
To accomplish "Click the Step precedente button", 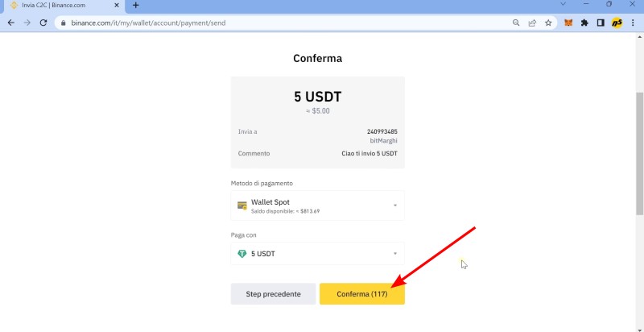I will (273, 294).
